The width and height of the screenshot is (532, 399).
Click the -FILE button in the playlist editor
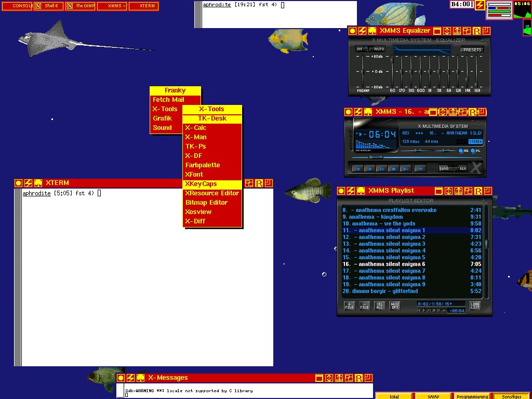click(364, 305)
